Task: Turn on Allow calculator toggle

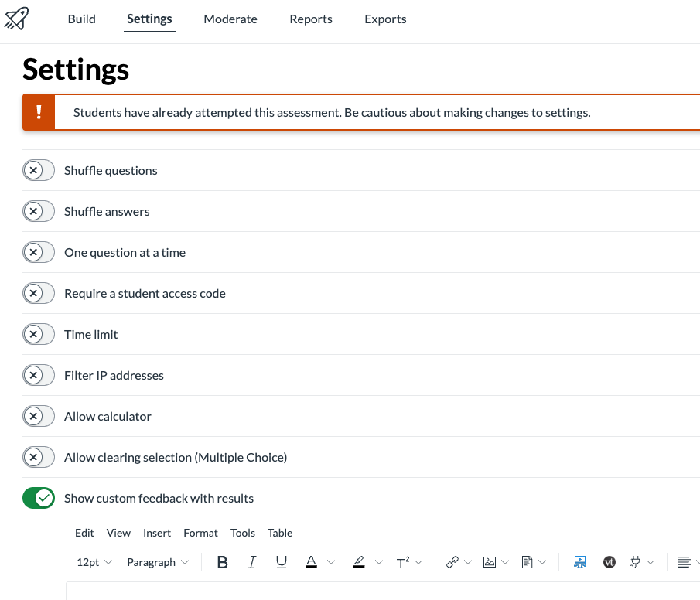Action: pos(39,416)
